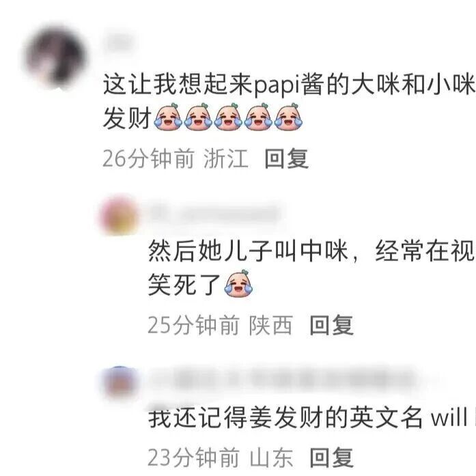Click 回复 under the 25分钟前 陕西 comment
The image size is (476, 476).
[331, 325]
